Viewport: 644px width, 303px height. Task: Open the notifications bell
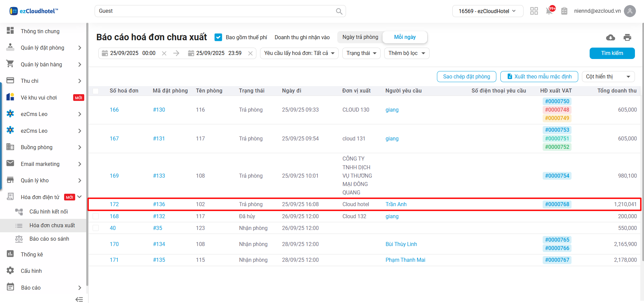(x=549, y=11)
